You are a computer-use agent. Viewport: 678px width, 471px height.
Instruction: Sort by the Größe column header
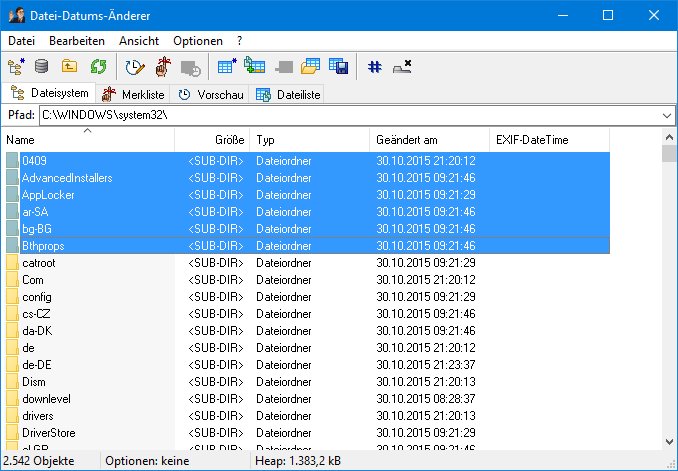pyautogui.click(x=229, y=140)
